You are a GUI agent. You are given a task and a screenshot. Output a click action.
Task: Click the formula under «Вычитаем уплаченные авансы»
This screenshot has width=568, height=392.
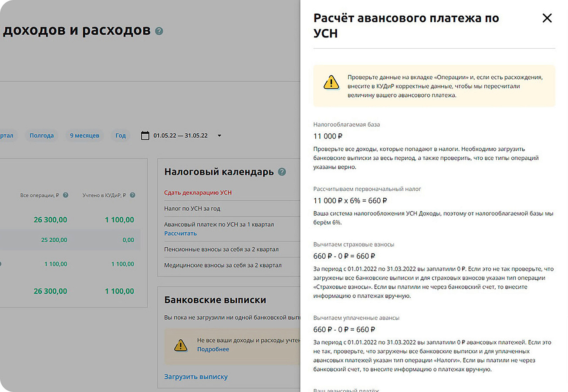344,329
